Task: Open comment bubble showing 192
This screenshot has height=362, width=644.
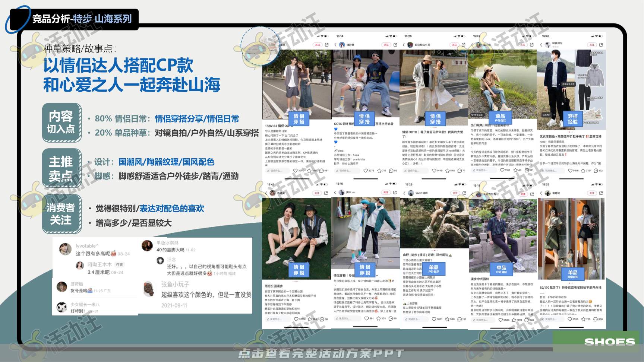Action: [x=596, y=171]
